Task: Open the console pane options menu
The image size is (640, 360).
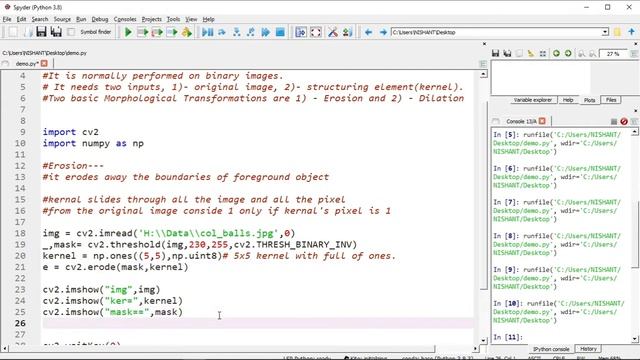Action: (x=634, y=121)
